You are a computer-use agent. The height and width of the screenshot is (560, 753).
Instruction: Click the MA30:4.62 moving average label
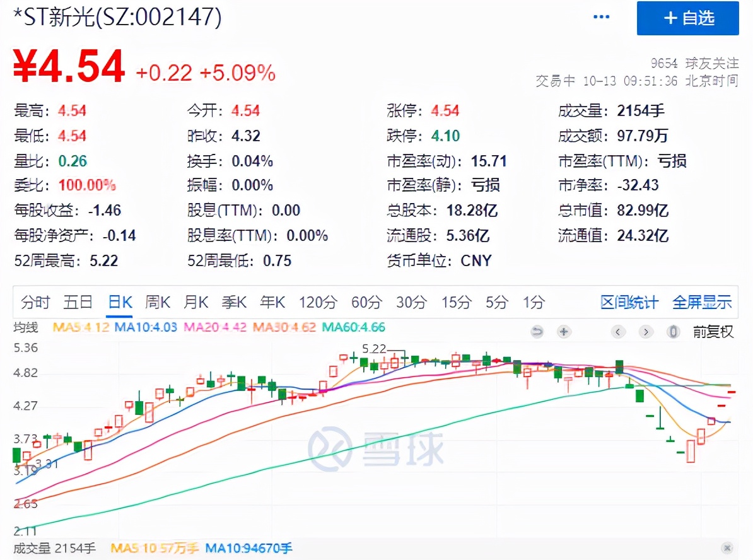tap(284, 327)
